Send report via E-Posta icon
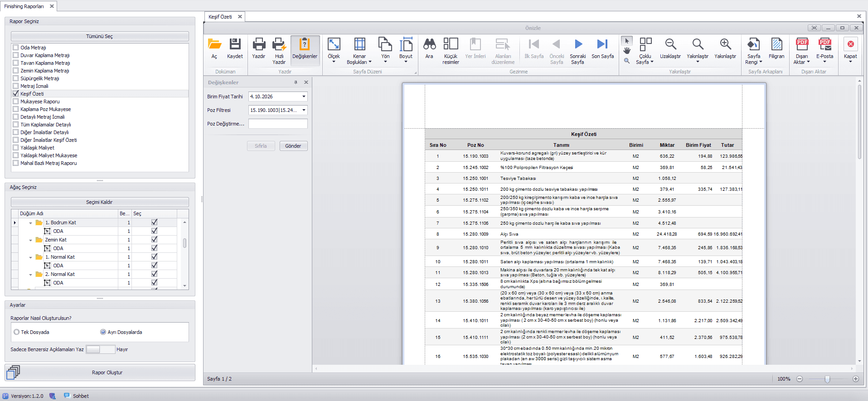The height and width of the screenshot is (401, 868). tap(824, 44)
